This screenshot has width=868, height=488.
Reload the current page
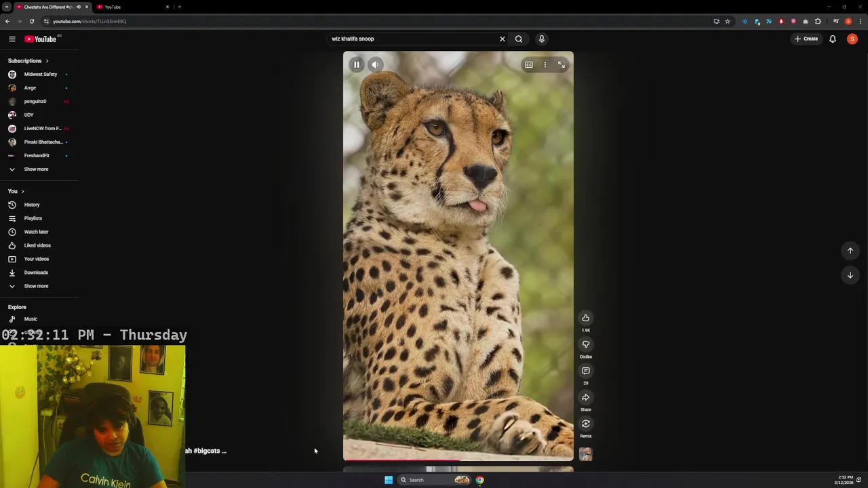tap(31, 21)
